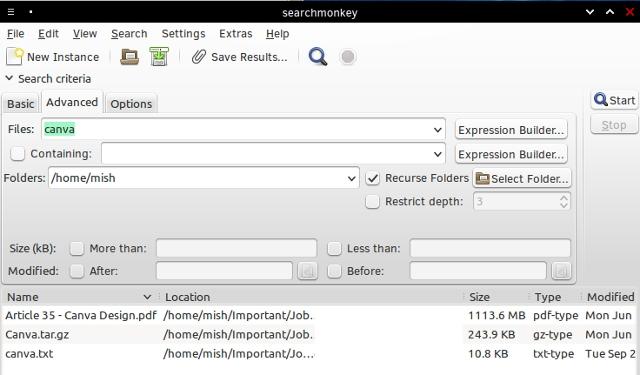Enable Modified Before checkbox
Screen dimensions: 640x375
pos(334,271)
